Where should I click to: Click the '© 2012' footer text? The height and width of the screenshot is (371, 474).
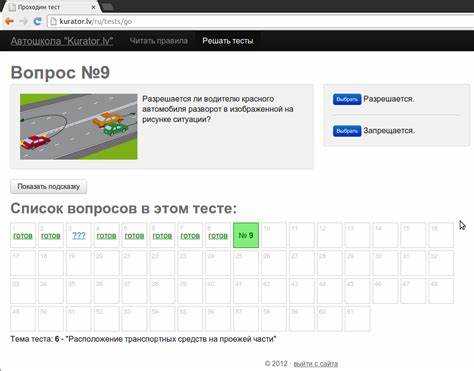click(276, 364)
